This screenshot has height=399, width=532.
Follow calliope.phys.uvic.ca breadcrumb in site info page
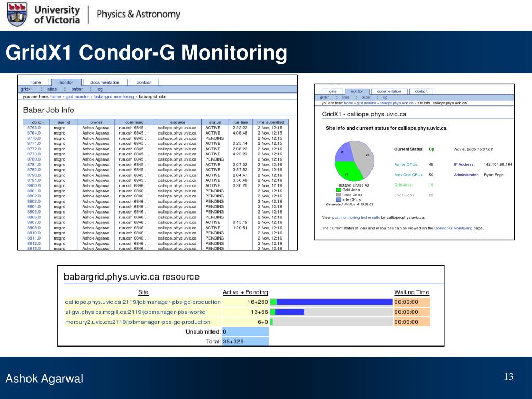396,103
